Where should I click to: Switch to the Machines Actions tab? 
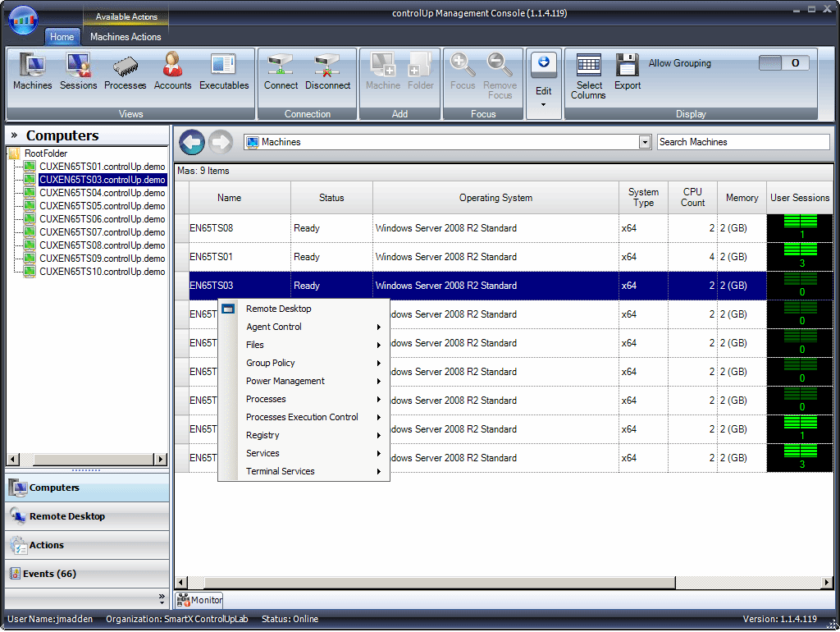pos(126,37)
